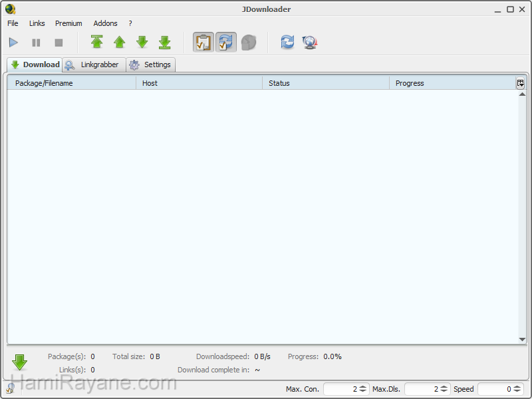Open the File menu

tap(13, 23)
